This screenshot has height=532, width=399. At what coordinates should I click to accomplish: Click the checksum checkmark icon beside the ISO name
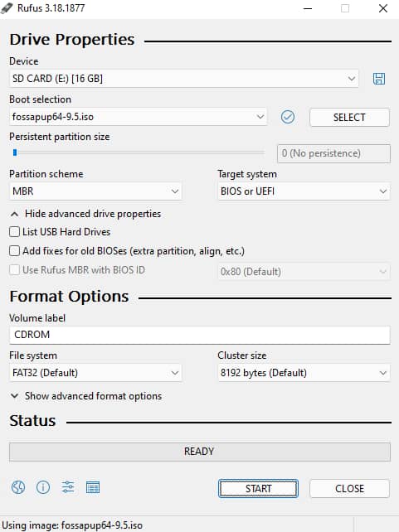click(288, 117)
